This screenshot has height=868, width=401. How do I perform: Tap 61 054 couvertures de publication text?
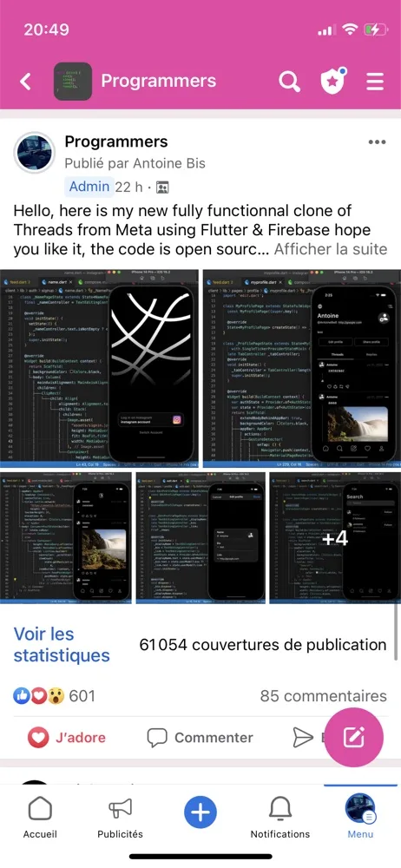(263, 645)
